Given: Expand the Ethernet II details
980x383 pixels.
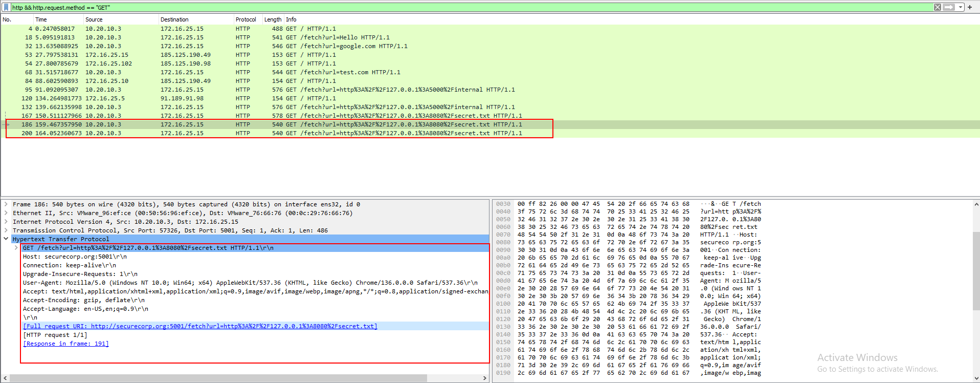Looking at the screenshot, I should click(6, 213).
